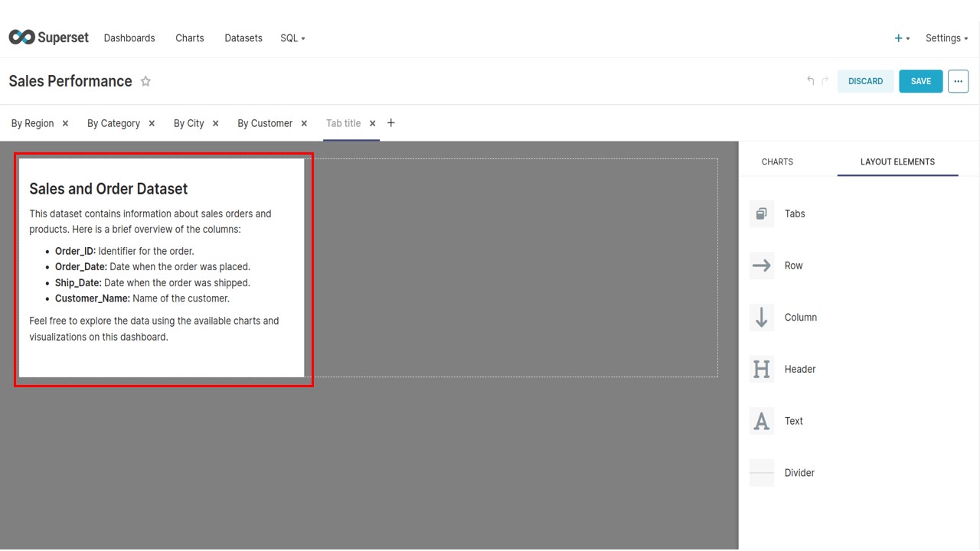Close the Tab title tab
This screenshot has width=980, height=551.
[x=372, y=123]
